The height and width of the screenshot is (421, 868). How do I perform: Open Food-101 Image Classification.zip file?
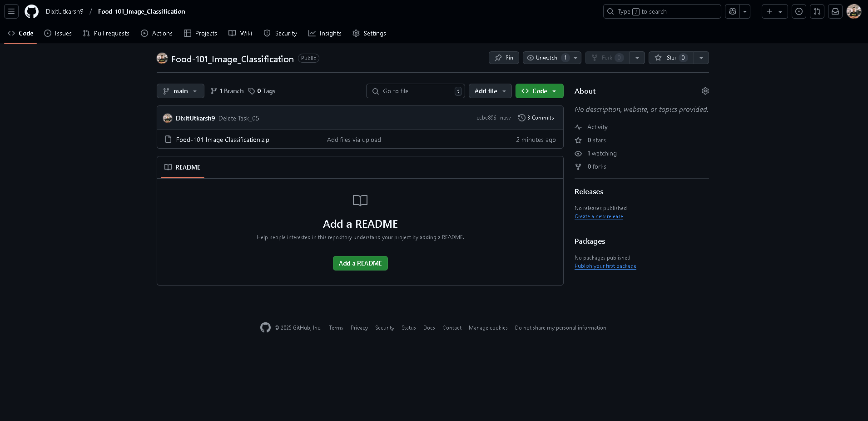[223, 140]
